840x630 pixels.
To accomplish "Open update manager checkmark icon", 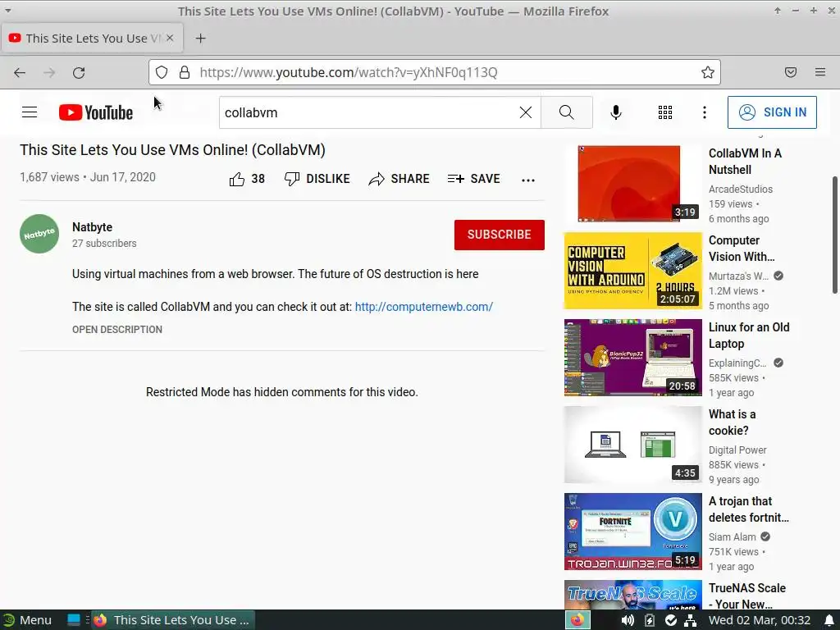I will (671, 620).
